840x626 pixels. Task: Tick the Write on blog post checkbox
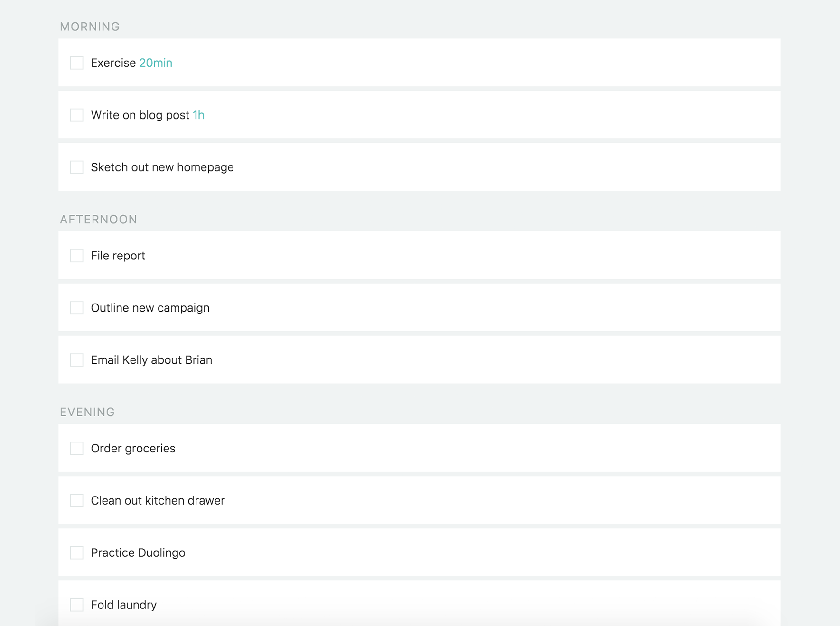(76, 115)
